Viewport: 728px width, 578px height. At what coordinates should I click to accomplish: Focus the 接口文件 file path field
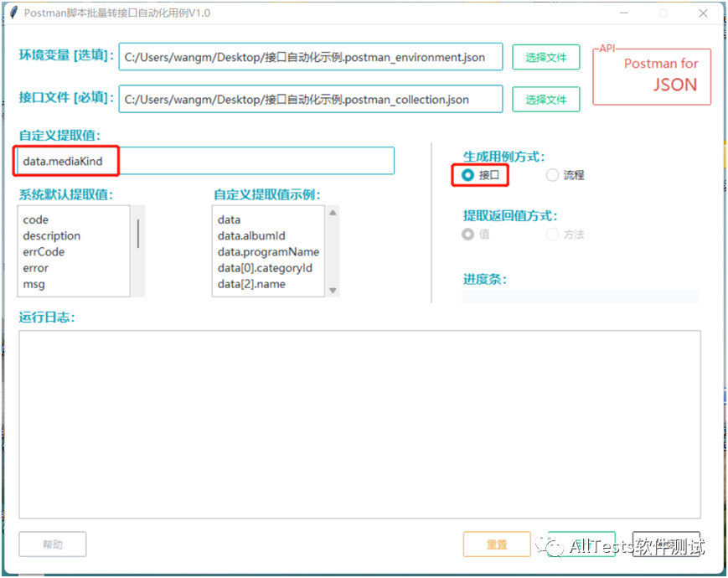311,99
